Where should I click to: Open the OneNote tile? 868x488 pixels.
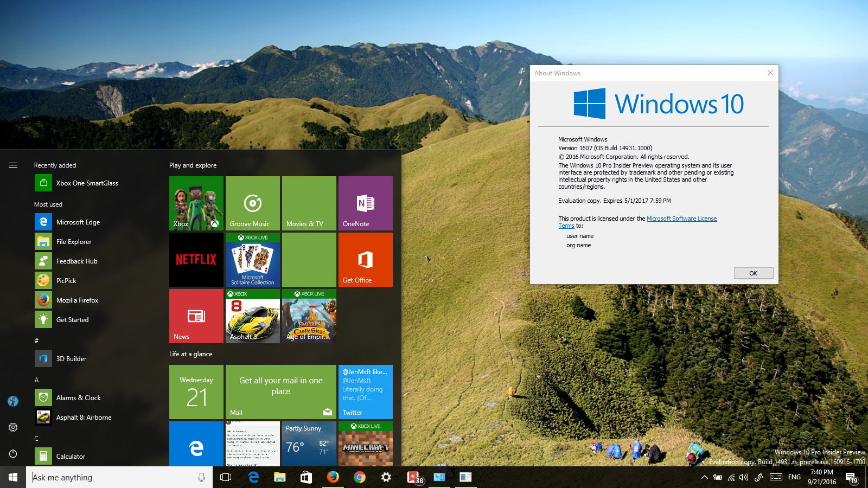tap(365, 203)
